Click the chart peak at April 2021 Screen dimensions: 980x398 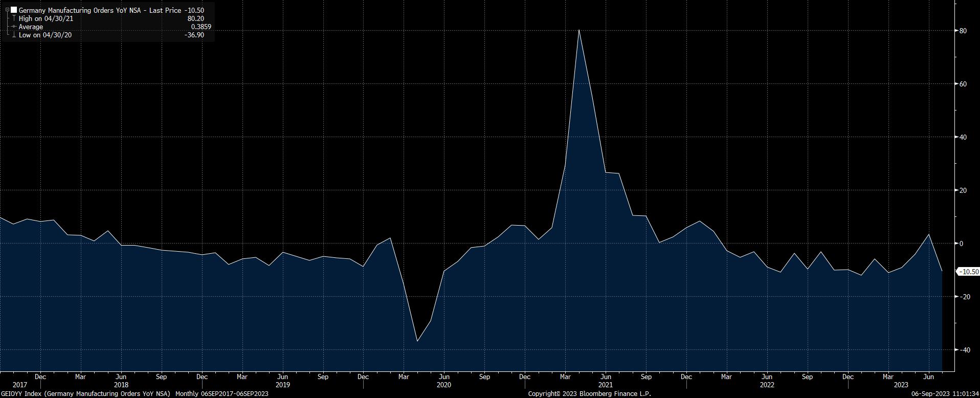pos(578,30)
